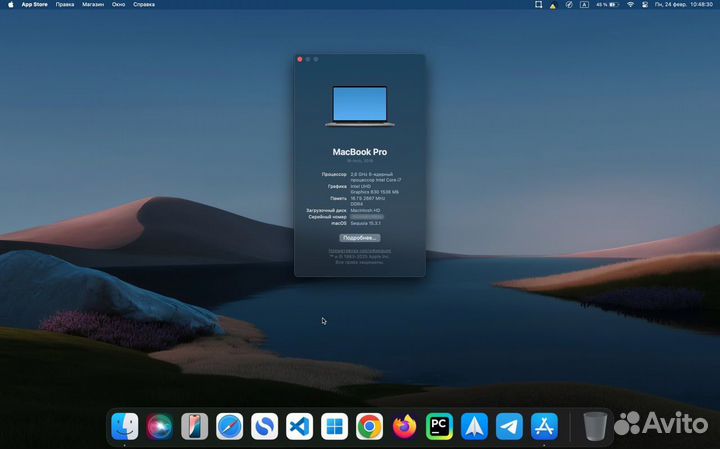Click the Подробнее... button
The height and width of the screenshot is (449, 720).
click(360, 238)
